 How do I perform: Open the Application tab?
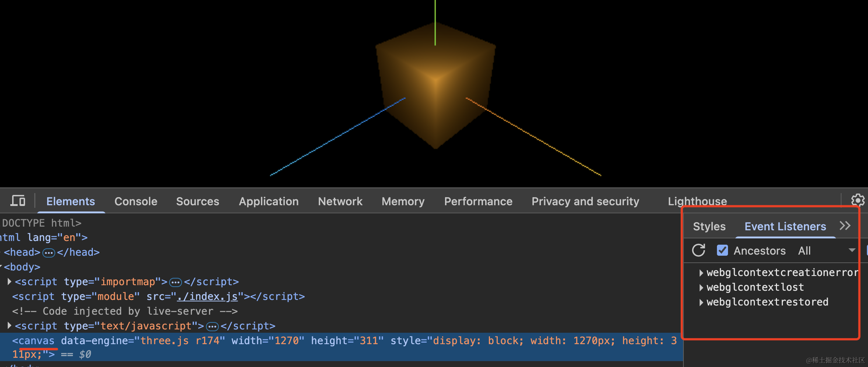pyautogui.click(x=269, y=201)
